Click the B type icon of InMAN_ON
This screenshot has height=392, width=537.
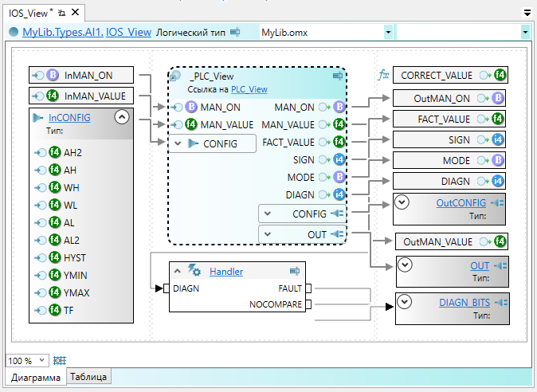coord(54,76)
